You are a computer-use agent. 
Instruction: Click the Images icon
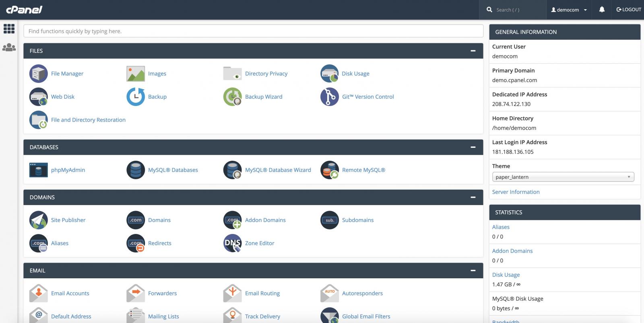point(136,74)
